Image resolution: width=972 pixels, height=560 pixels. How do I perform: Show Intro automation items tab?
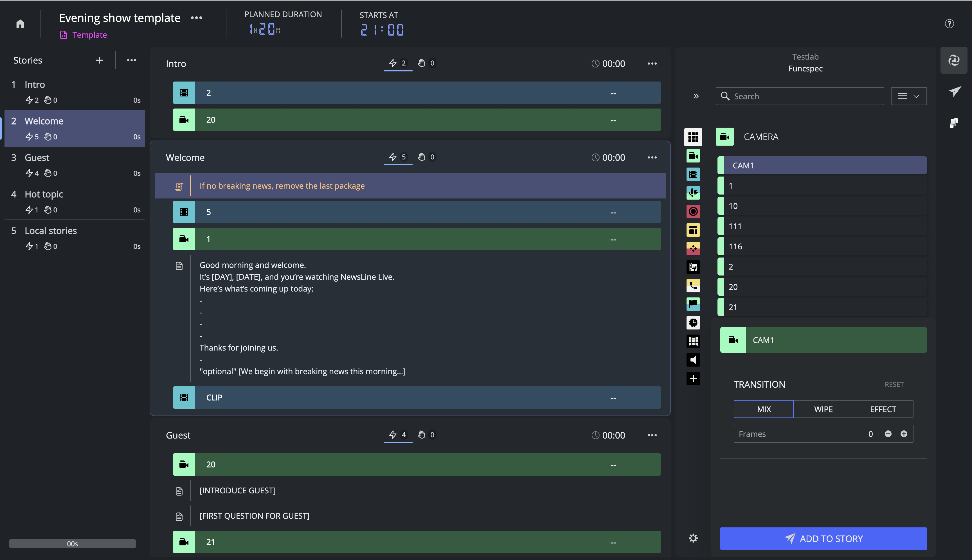[x=398, y=63]
